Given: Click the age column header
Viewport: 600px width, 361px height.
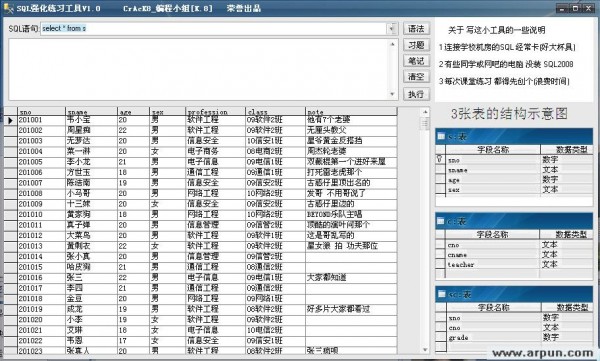Looking at the screenshot, I should (133, 112).
